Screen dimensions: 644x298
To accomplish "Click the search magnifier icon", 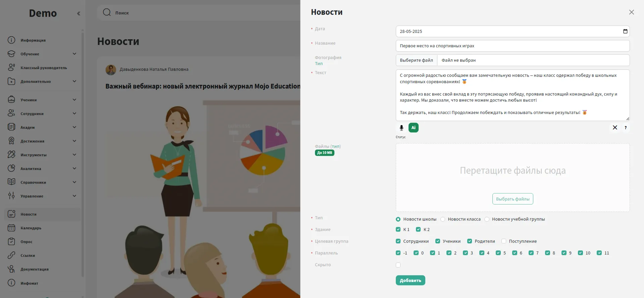I will click(107, 13).
